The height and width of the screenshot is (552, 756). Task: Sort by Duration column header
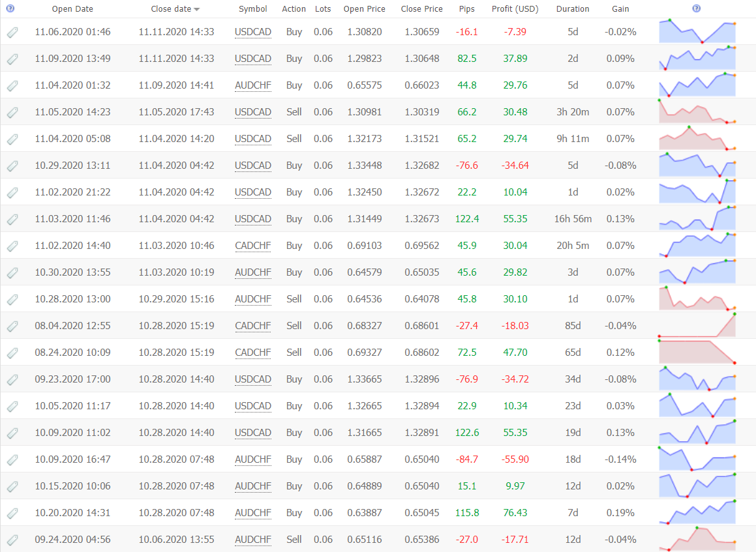tap(572, 9)
